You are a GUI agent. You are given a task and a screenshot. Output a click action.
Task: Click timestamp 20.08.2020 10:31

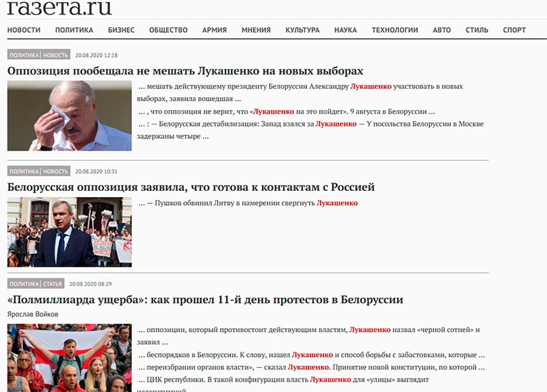[x=96, y=172]
